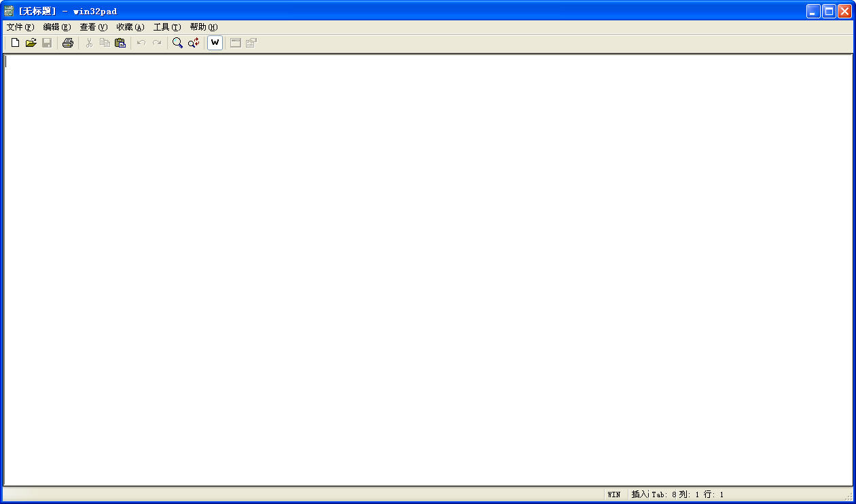Open the 工具(T) menu
Image resolution: width=856 pixels, height=504 pixels.
[167, 27]
